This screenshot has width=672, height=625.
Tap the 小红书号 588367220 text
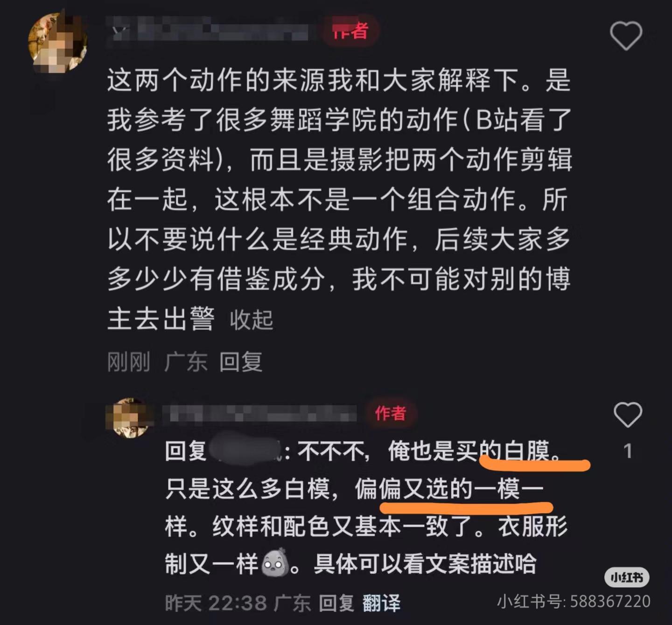574,601
